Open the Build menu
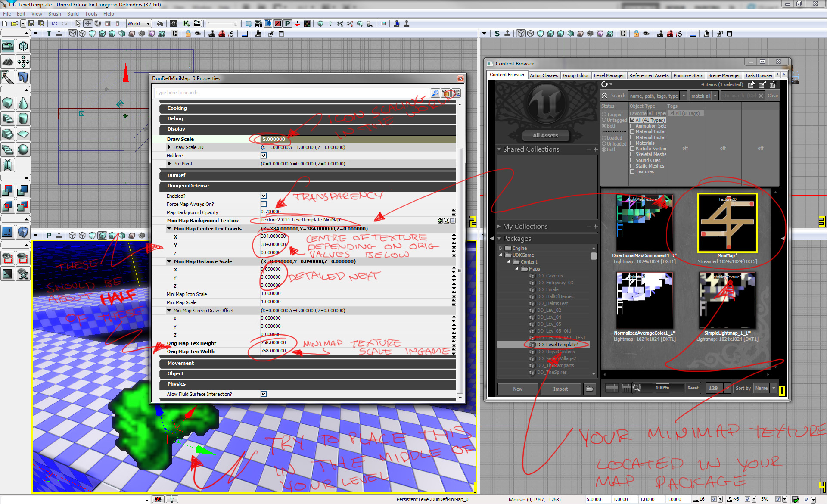827x504 pixels. [73, 14]
